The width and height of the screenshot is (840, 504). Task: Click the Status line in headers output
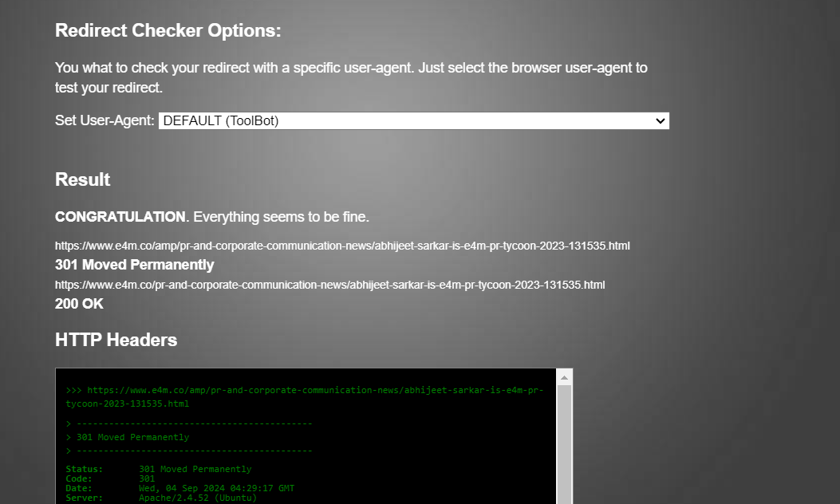click(158, 469)
